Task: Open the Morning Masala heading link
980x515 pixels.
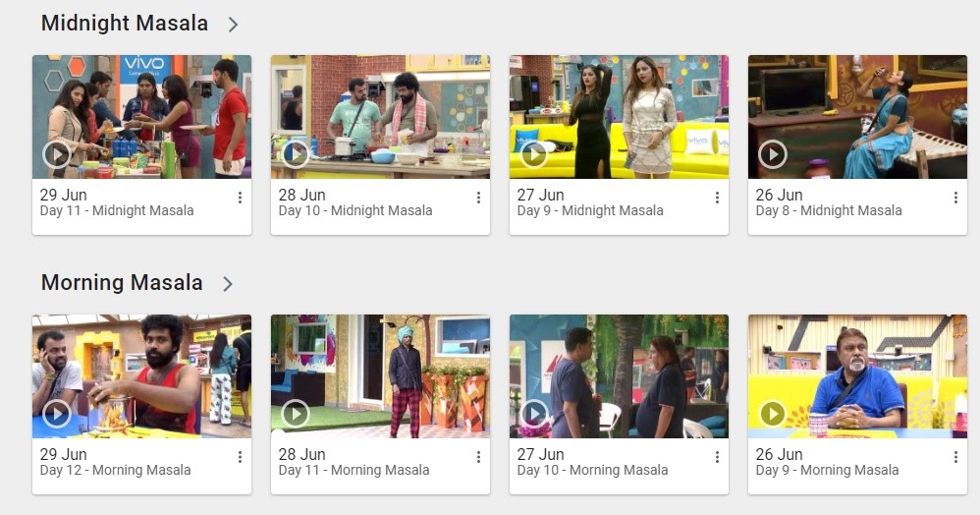Action: (122, 283)
